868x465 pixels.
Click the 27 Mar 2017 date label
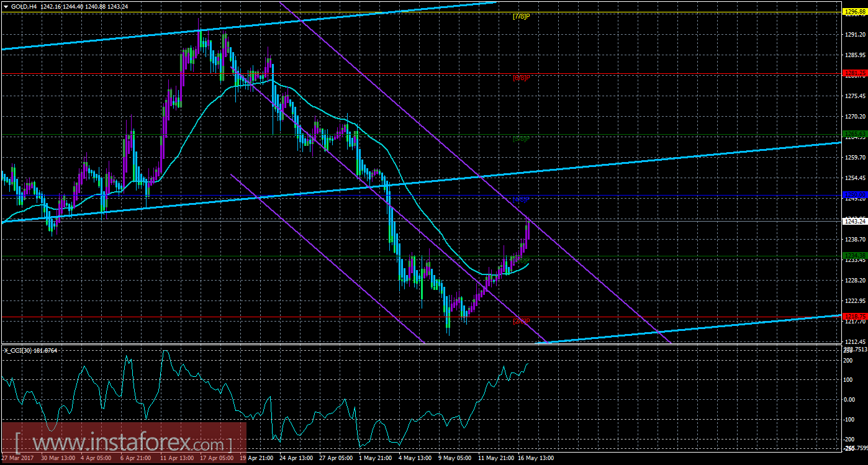(17, 459)
